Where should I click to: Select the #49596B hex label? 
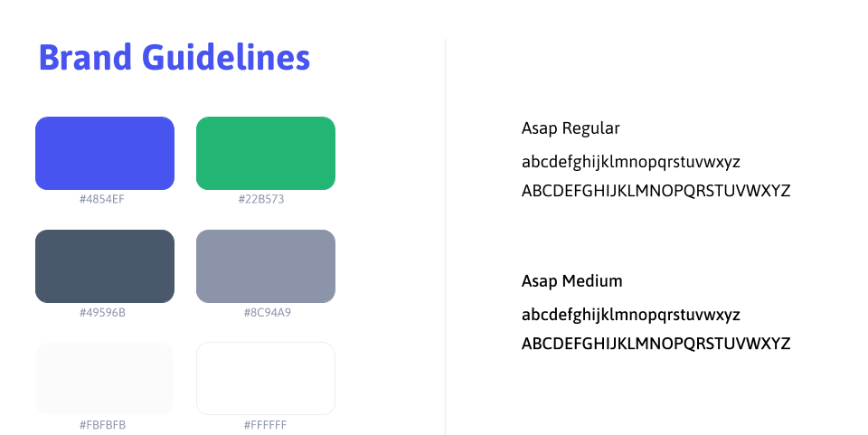coord(102,313)
